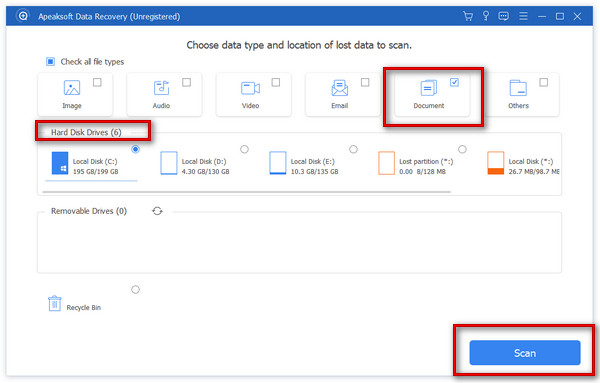The height and width of the screenshot is (383, 600).
Task: Click the 10.3 GB/135 GB size text
Action: (315, 172)
